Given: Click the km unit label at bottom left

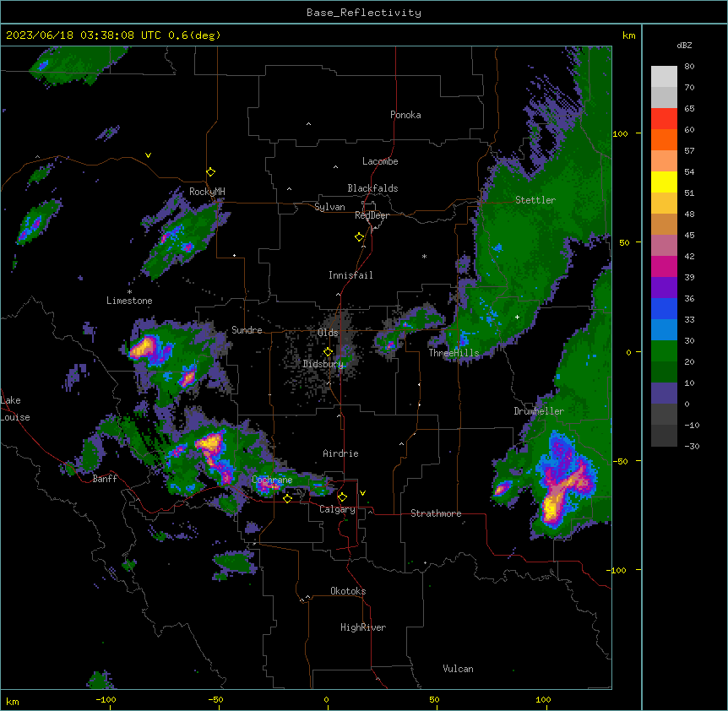Looking at the screenshot, I should [x=13, y=701].
